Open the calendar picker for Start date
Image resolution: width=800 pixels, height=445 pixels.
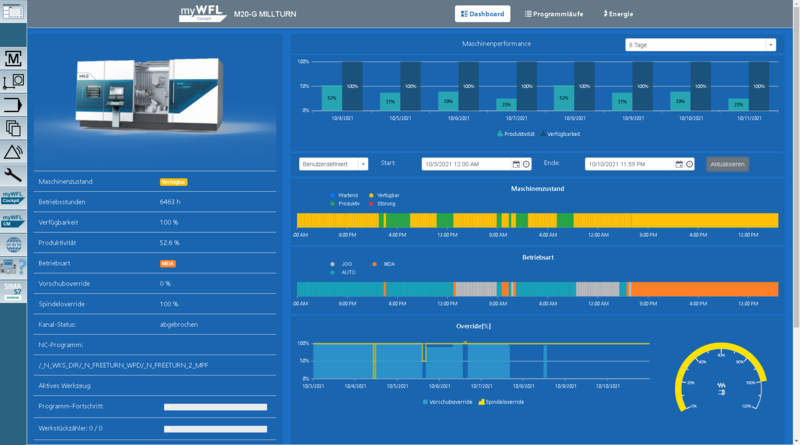click(x=516, y=164)
